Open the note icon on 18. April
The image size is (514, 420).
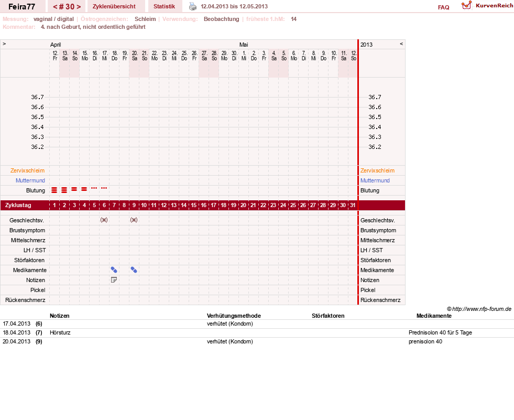[x=114, y=280]
